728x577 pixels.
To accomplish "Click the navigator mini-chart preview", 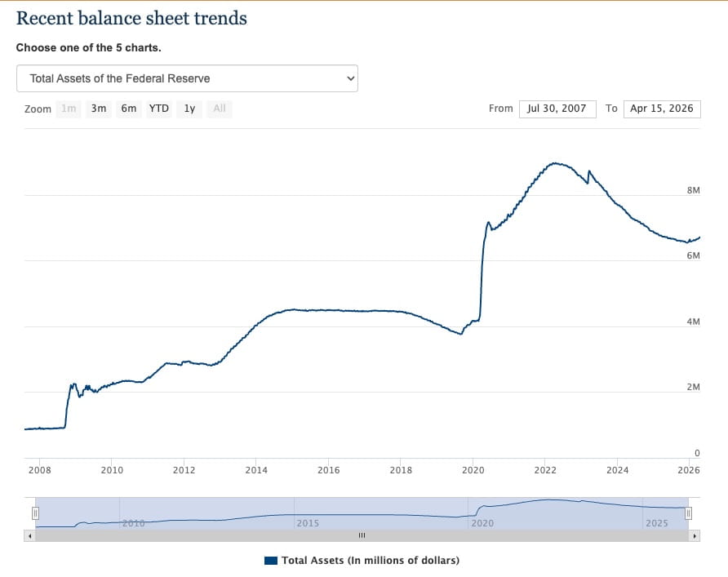I will click(x=362, y=510).
